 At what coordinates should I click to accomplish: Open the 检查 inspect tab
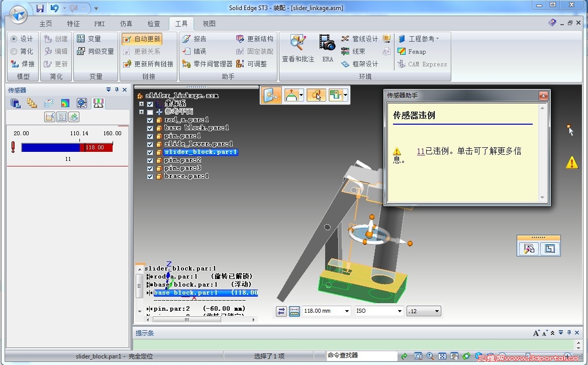(x=153, y=24)
